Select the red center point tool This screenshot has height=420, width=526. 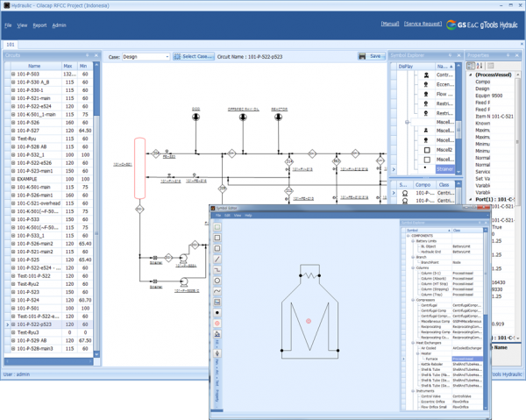tap(217, 324)
